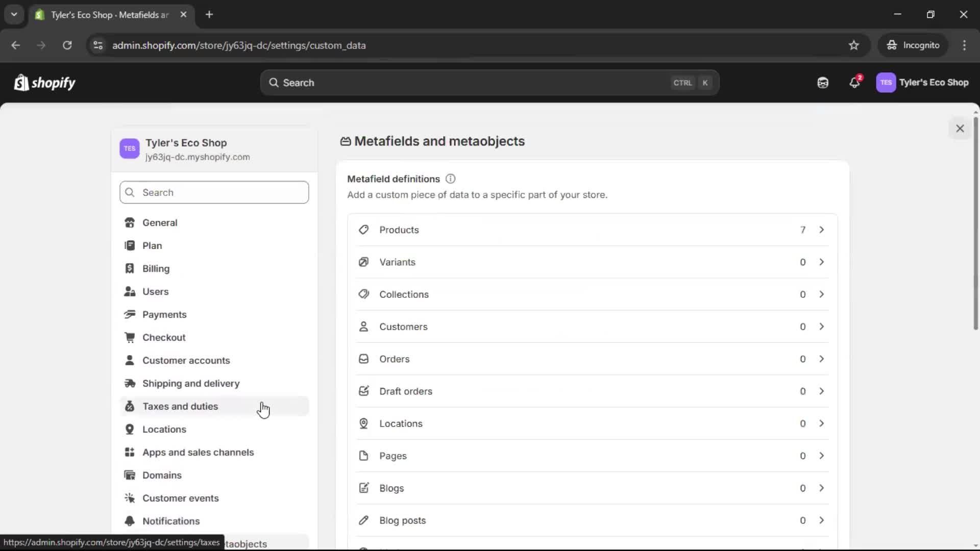Click the settings search field
980x551 pixels.
pyautogui.click(x=214, y=192)
